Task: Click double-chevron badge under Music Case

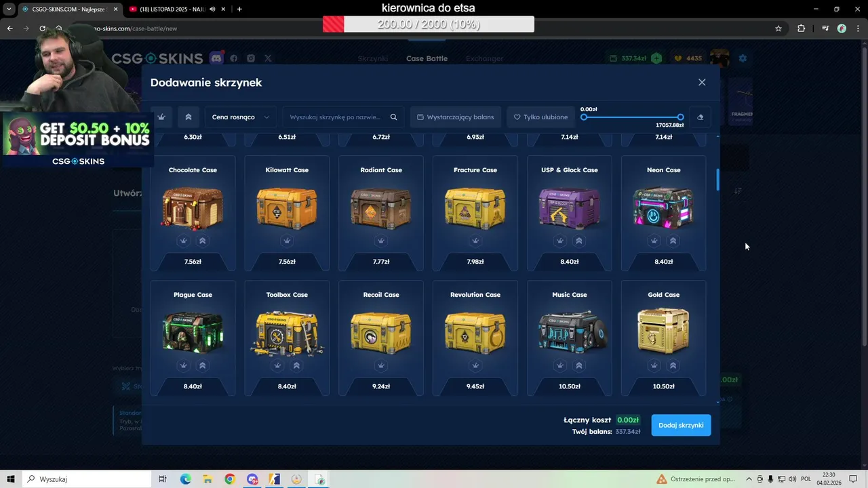Action: pyautogui.click(x=578, y=365)
